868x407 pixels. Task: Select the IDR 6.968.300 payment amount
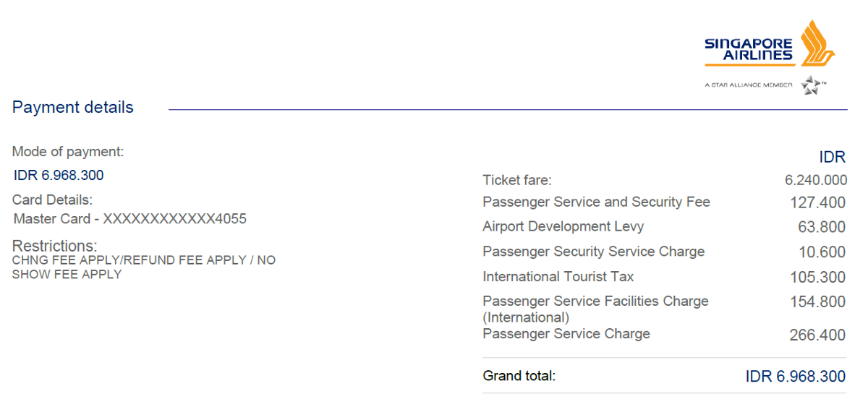(59, 176)
